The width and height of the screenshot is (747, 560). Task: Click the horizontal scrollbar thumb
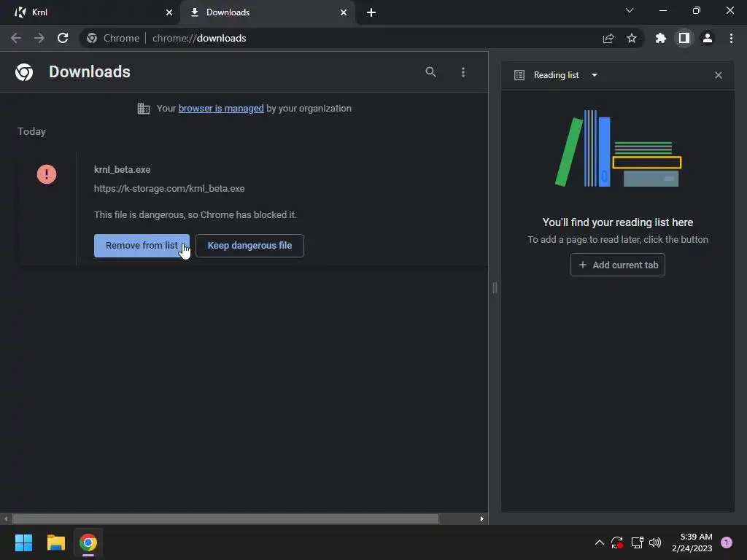tap(225, 518)
